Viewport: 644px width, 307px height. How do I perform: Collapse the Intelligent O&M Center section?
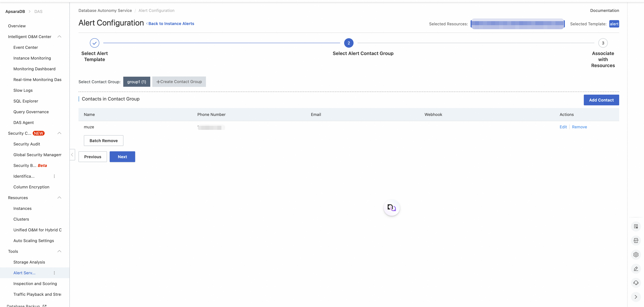pos(59,37)
